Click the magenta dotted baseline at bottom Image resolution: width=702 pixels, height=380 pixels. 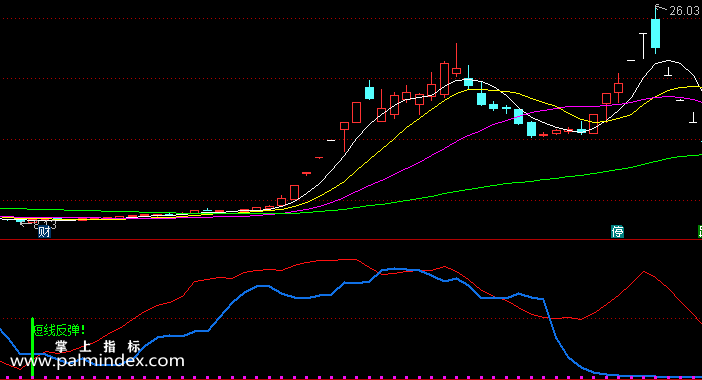351,378
